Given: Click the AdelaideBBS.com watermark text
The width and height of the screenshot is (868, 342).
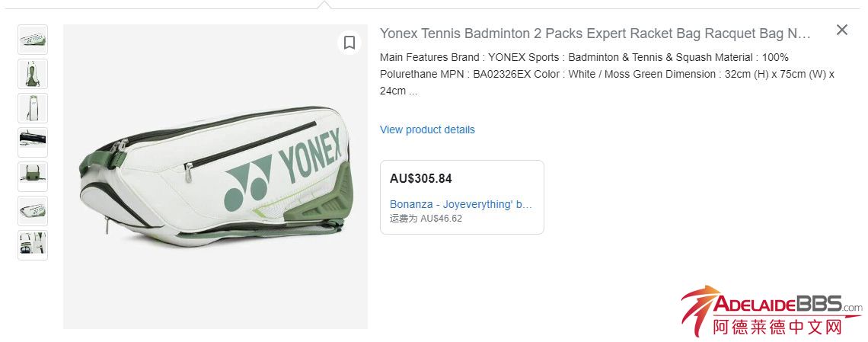Looking at the screenshot, I should tap(784, 305).
